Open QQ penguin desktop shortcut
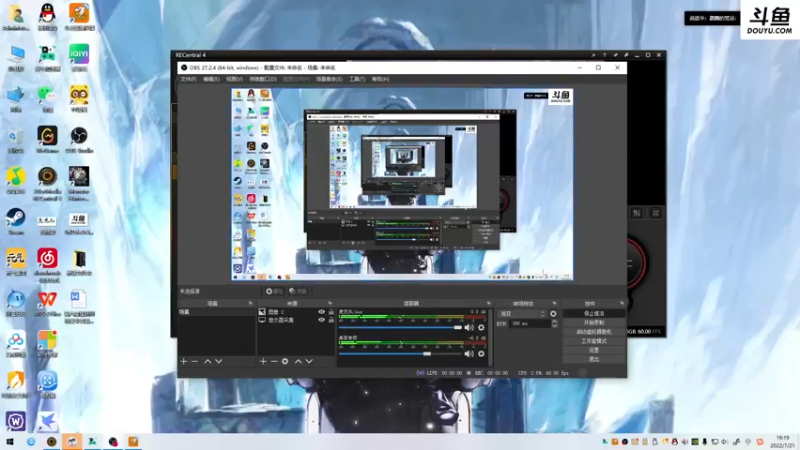The image size is (800, 450). [47, 17]
